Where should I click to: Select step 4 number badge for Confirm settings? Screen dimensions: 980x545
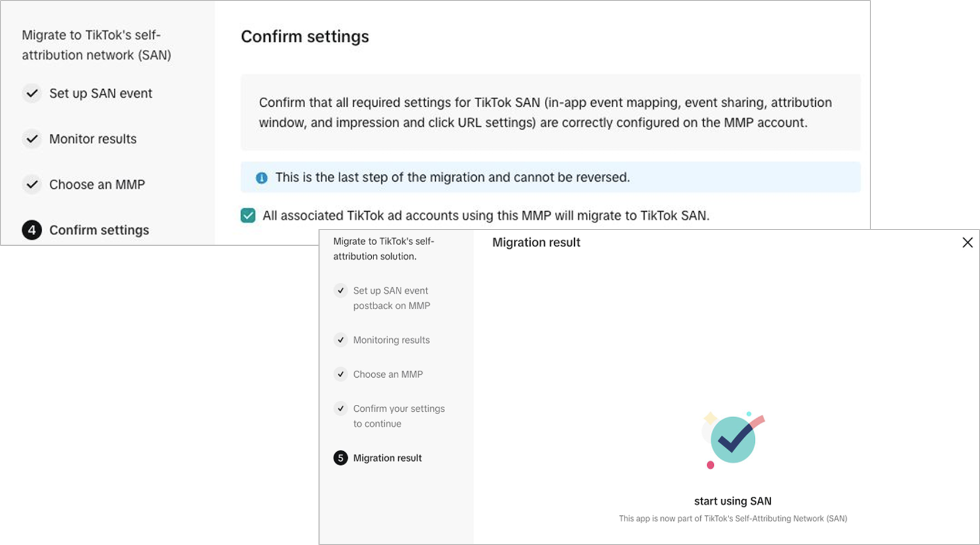pos(32,230)
